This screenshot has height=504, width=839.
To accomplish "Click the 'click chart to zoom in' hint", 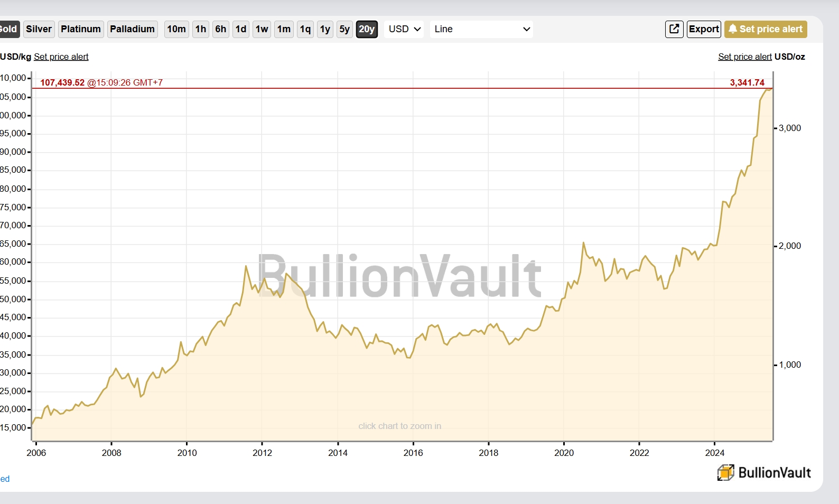I will tap(399, 426).
